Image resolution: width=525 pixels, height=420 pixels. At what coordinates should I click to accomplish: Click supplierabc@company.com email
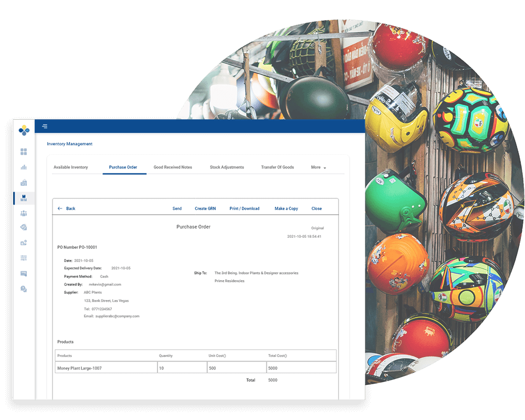click(117, 316)
